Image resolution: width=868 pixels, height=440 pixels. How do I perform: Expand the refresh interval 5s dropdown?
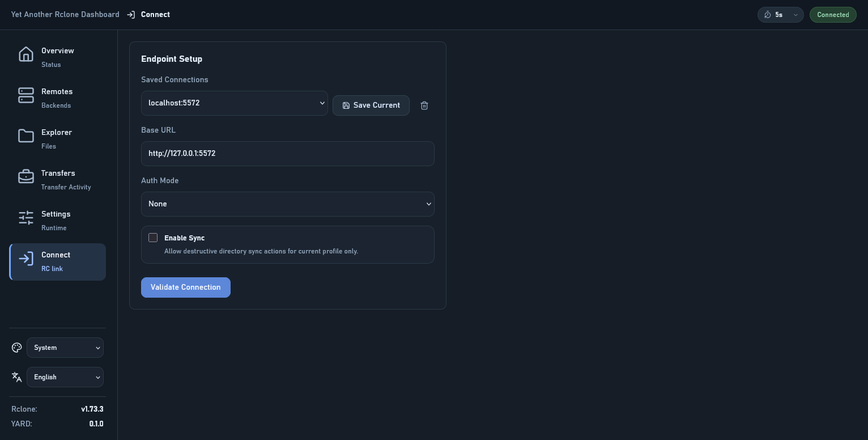[x=795, y=15]
